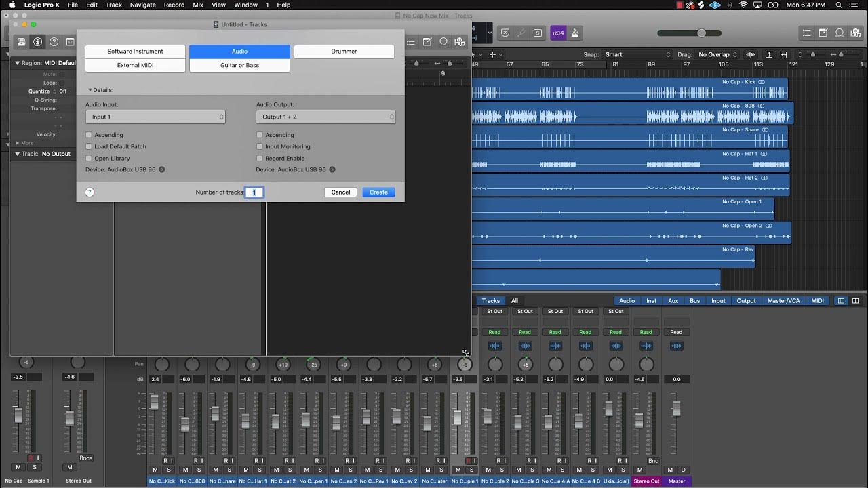Click the Stereo Out channel volume fader
The height and width of the screenshot is (488, 868).
click(638, 420)
